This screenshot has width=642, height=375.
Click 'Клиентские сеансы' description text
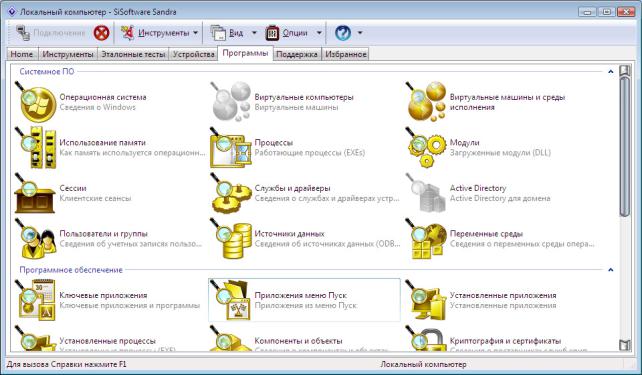[x=95, y=199]
